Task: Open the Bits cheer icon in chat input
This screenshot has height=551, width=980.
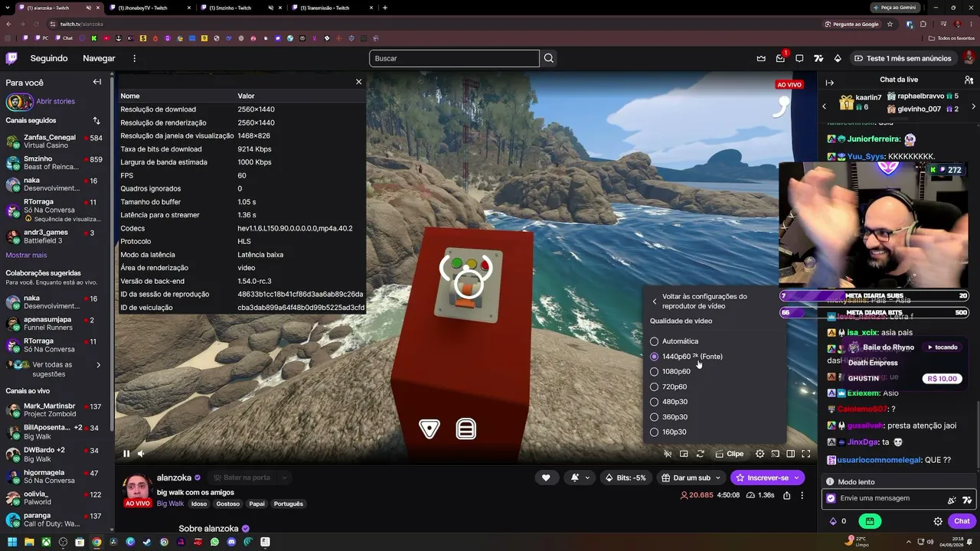Action: (x=952, y=499)
